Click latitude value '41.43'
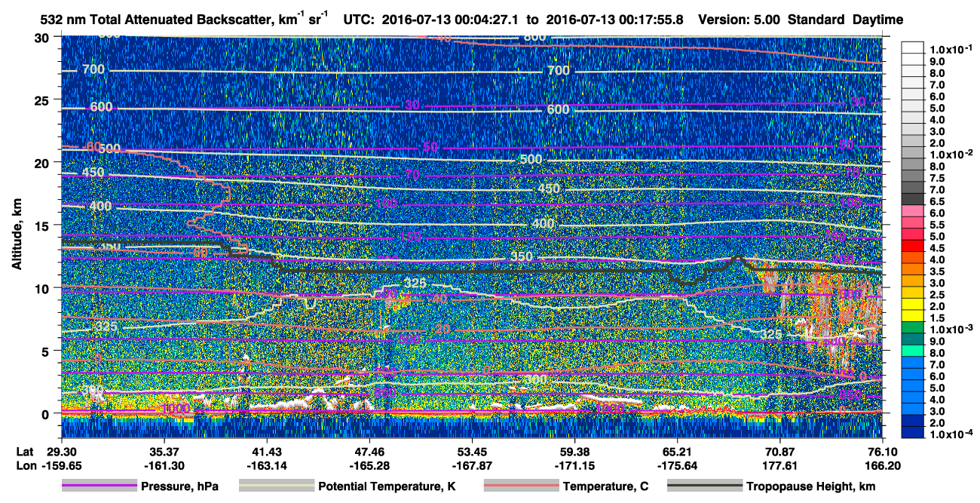The width and height of the screenshot is (980, 503). click(266, 451)
